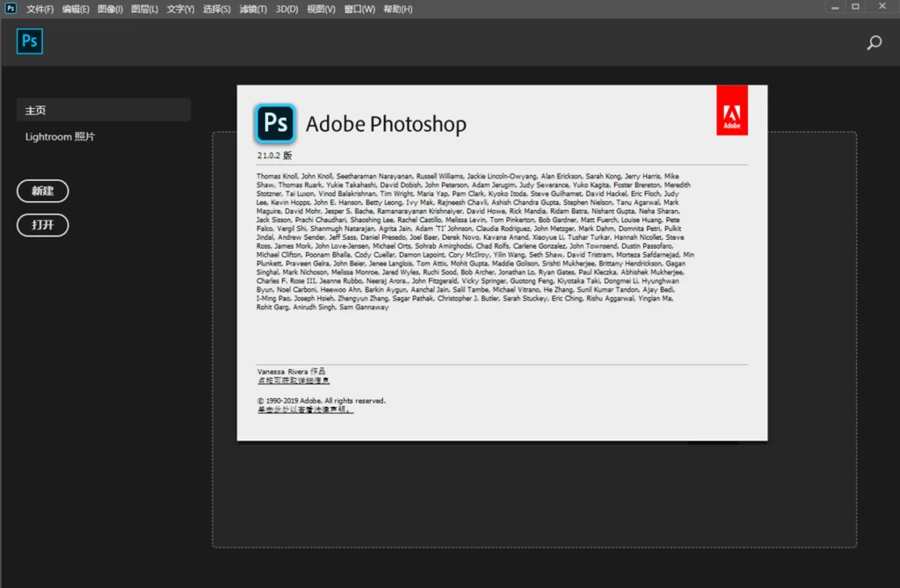Click the small Ps icon in title bar
The image size is (900, 588).
coord(11,8)
